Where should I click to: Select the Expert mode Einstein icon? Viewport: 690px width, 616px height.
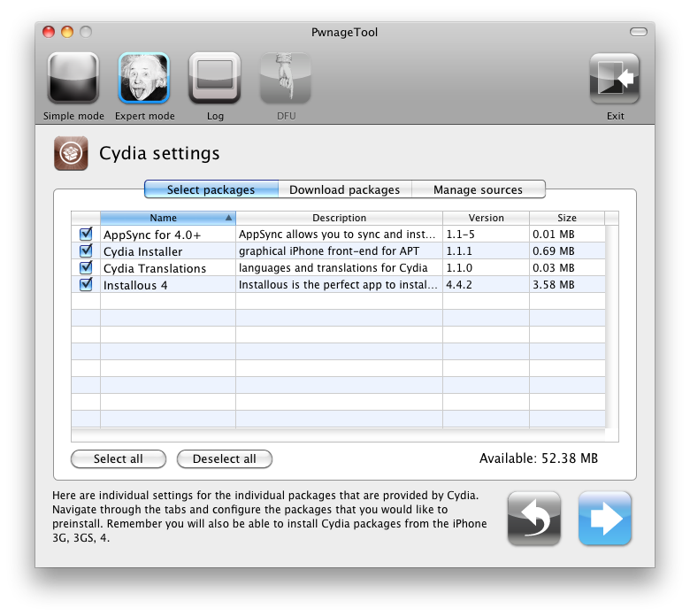144,78
